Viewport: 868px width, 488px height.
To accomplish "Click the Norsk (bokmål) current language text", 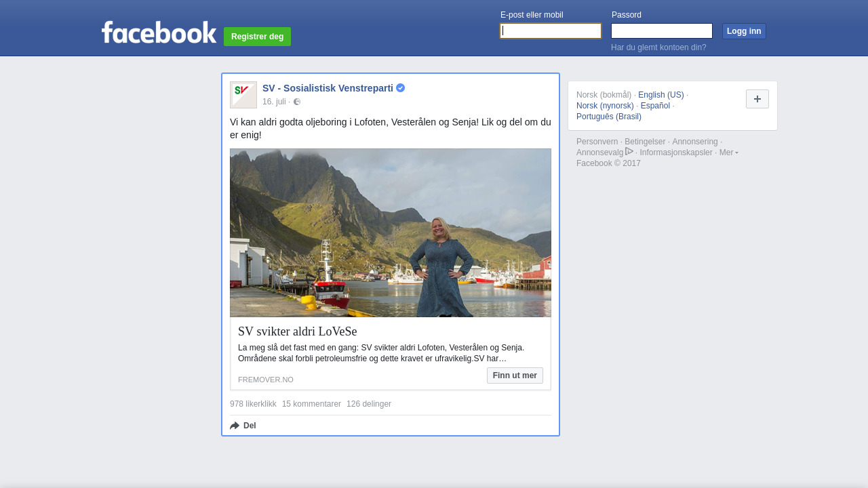I will point(604,95).
